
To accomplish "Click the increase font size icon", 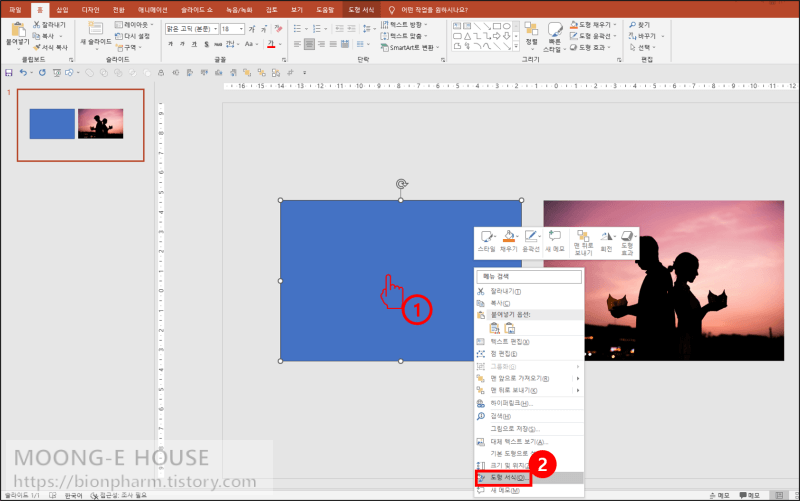I will [252, 29].
